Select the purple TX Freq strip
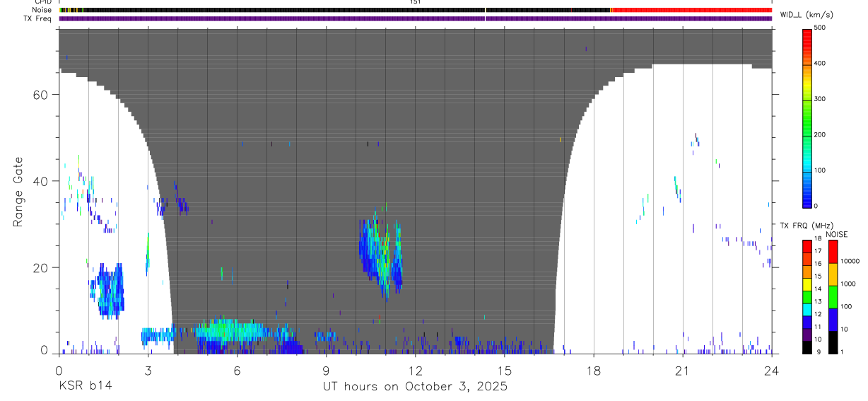 tap(415, 18)
